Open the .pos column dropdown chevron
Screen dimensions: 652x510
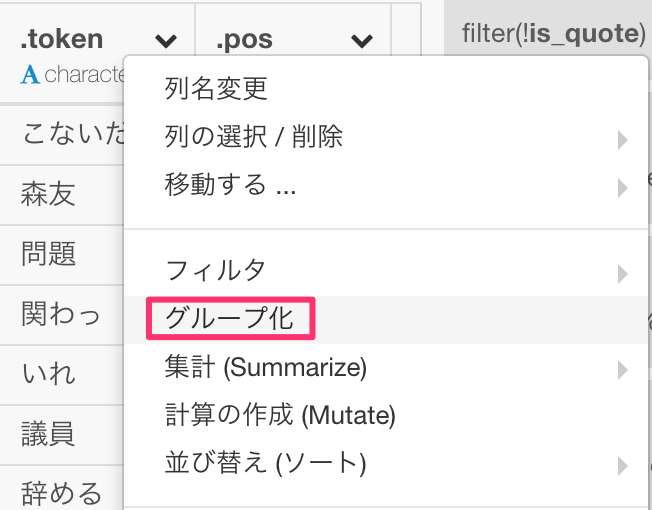point(361,41)
